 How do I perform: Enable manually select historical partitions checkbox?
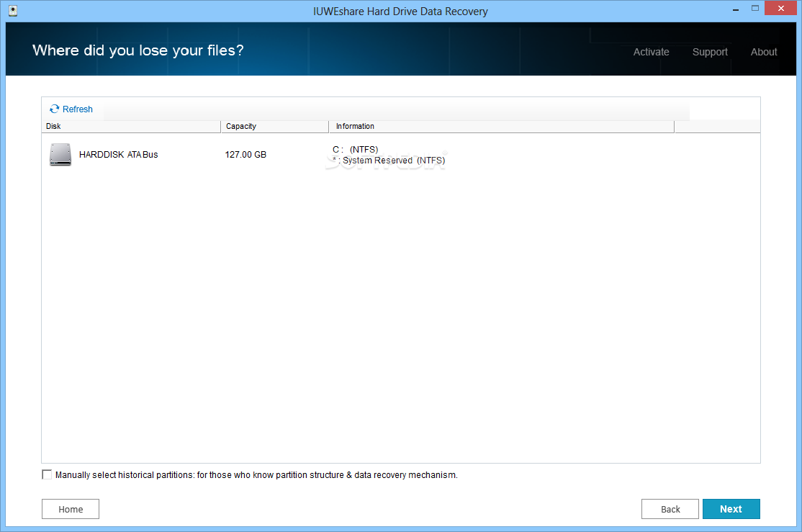coord(47,474)
